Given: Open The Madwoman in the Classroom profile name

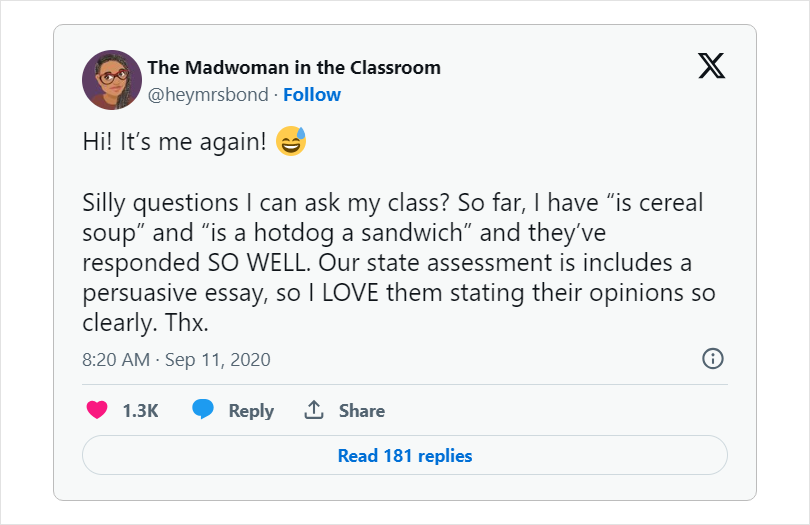Looking at the screenshot, I should pyautogui.click(x=294, y=68).
